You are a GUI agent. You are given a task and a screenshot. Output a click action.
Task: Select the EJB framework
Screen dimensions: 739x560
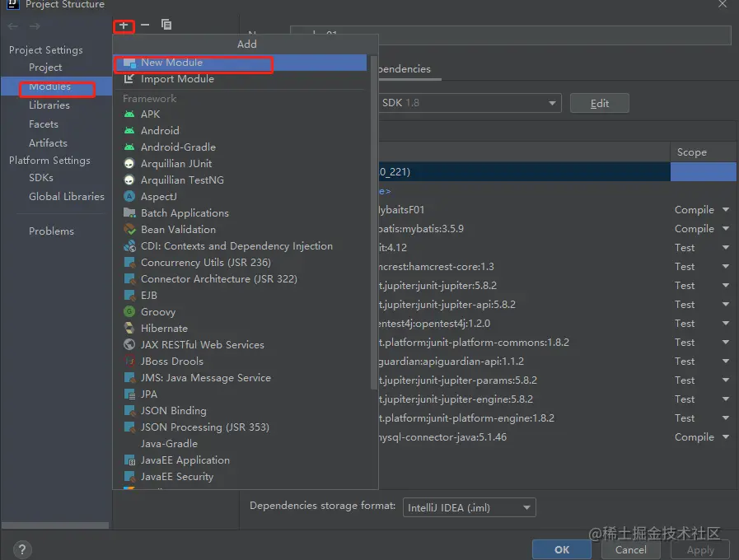(241, 296)
